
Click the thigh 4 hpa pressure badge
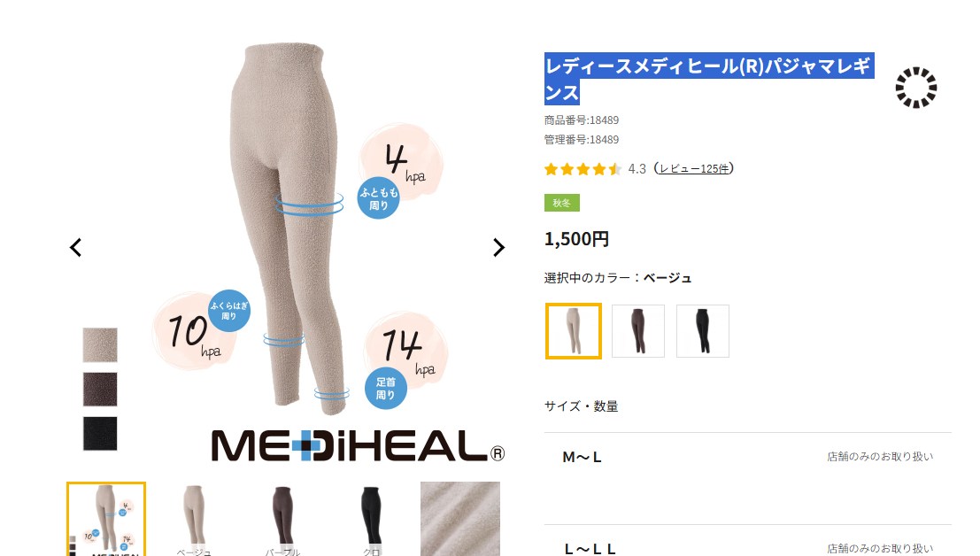click(400, 170)
